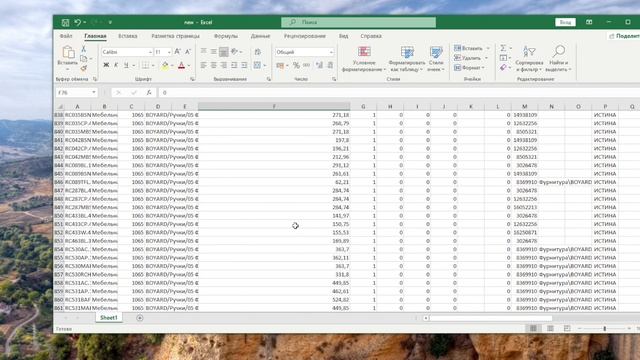
Task: Switch to the Рецензирование tab
Action: [305, 36]
